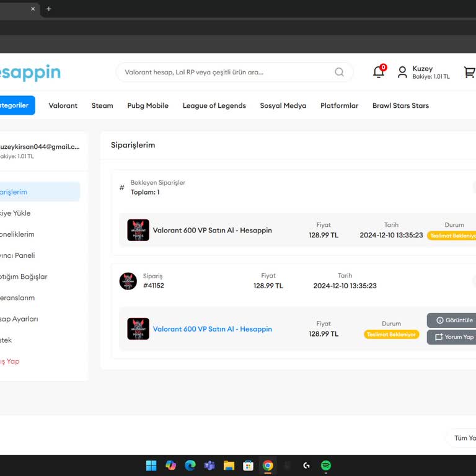Open the Sosyal Medya category
The image size is (476, 476).
coord(283,105)
